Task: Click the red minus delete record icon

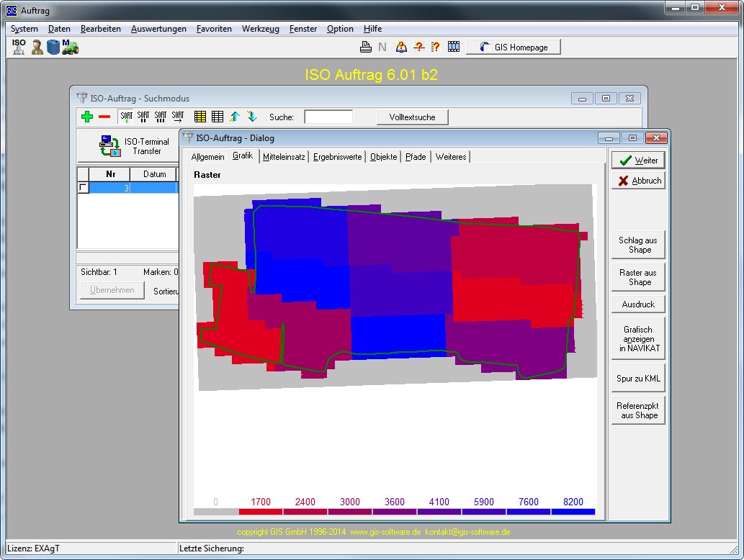Action: (x=104, y=117)
